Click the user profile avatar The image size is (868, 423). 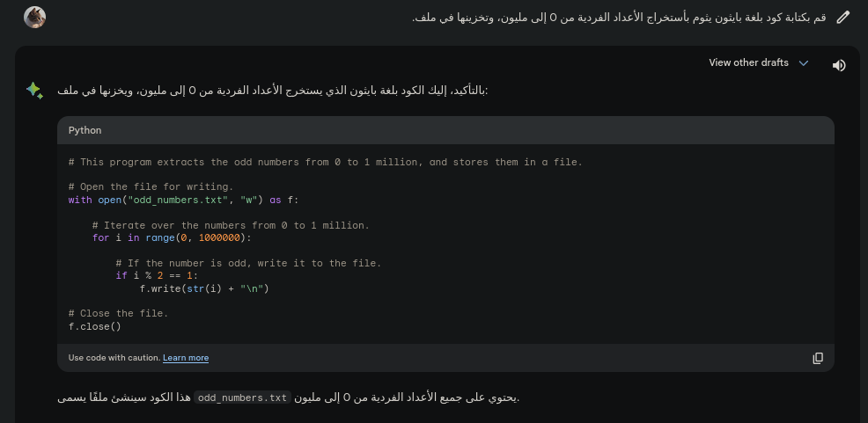[x=34, y=17]
